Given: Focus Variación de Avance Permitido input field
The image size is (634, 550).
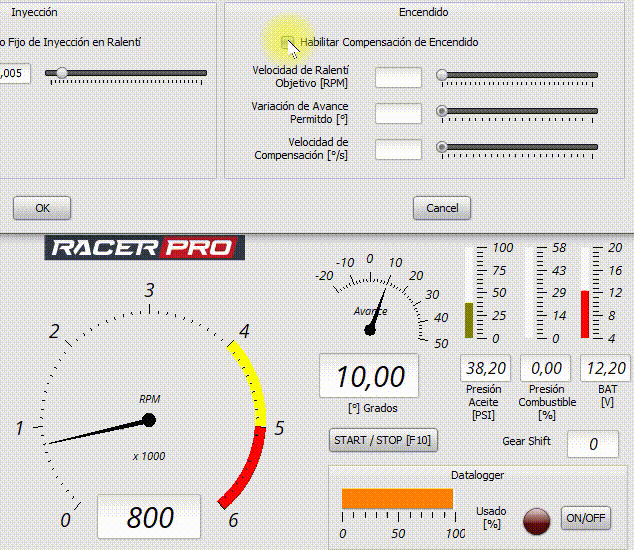Looking at the screenshot, I should [x=398, y=113].
